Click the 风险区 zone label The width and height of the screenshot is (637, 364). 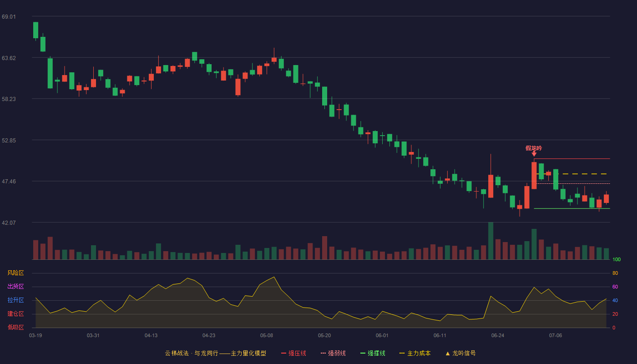(15, 273)
